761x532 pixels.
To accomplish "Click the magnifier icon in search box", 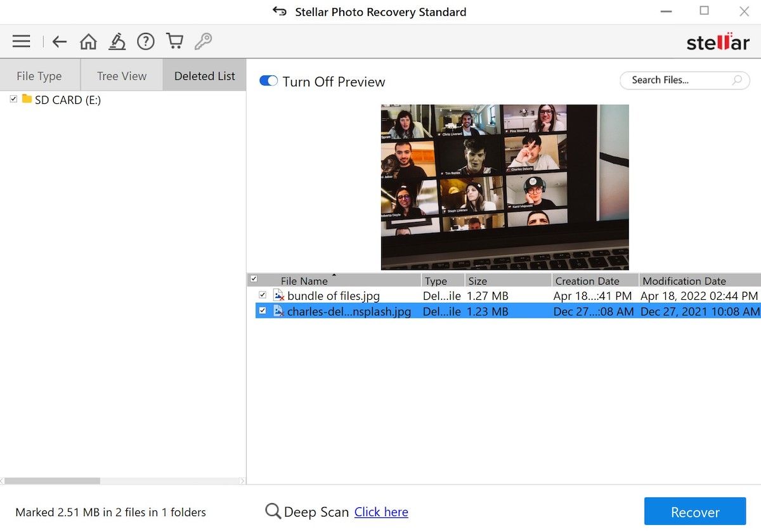I will point(737,80).
